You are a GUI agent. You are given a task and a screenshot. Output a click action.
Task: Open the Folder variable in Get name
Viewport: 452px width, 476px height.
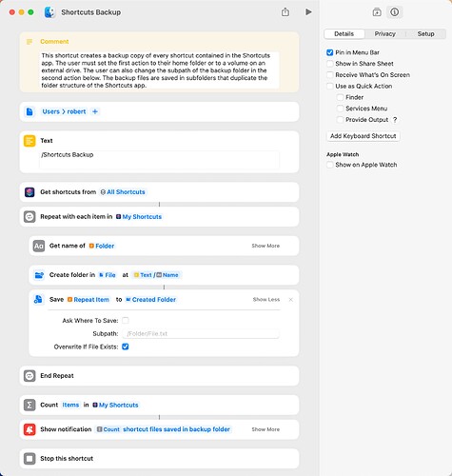coord(102,246)
